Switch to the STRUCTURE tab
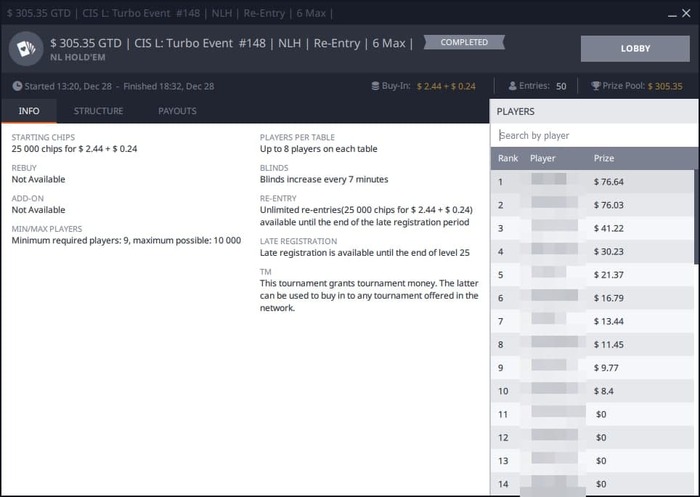Viewport: 700px width, 497px height. (98, 111)
